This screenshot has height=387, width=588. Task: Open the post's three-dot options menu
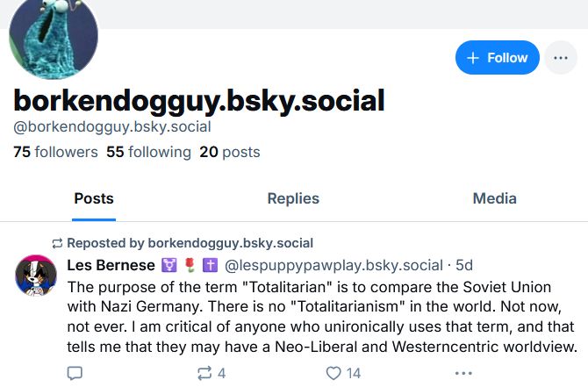point(463,373)
